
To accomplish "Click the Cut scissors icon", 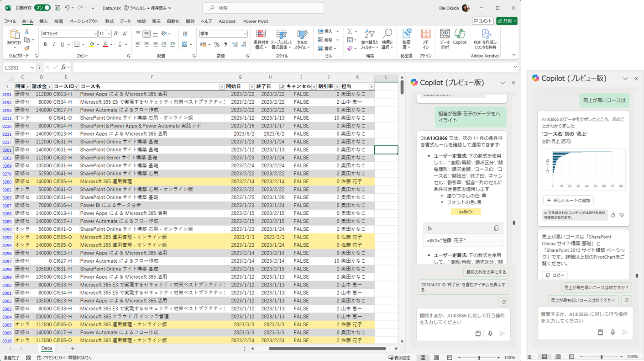I will click(x=27, y=32).
